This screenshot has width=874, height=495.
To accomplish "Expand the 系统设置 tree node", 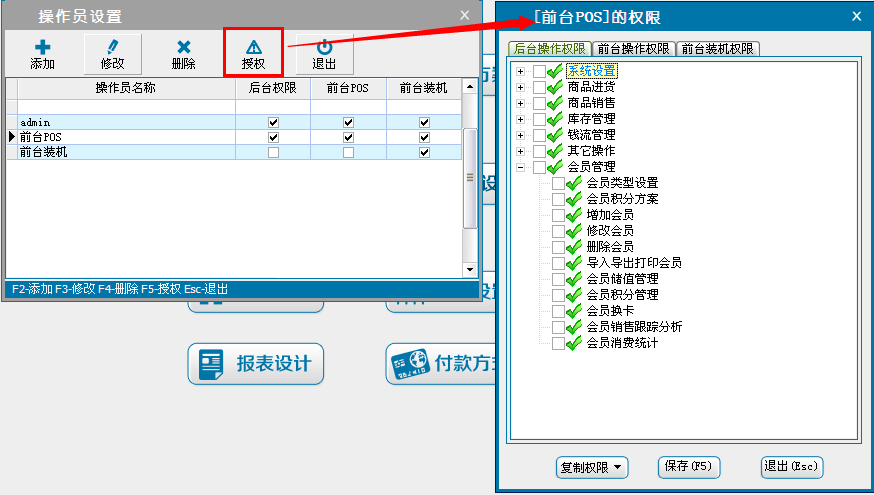I will click(520, 71).
